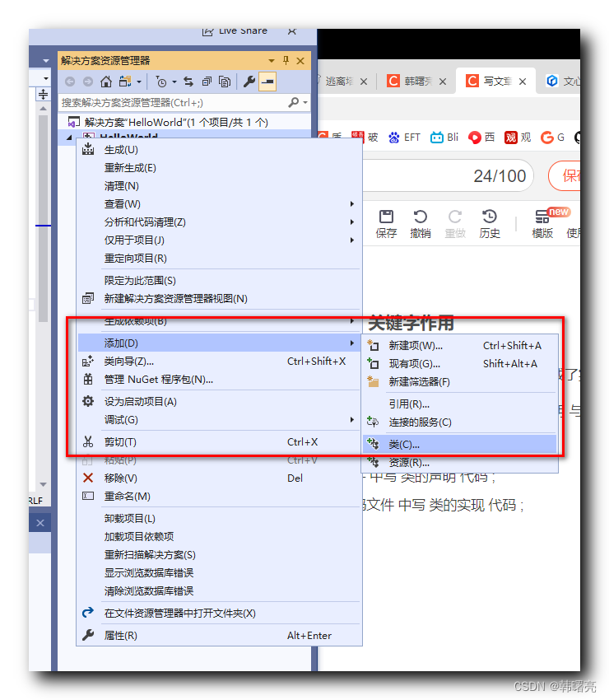Screen dimensions: 609x700
Task: Collapse the HelloWorld project node
Action: 69,138
